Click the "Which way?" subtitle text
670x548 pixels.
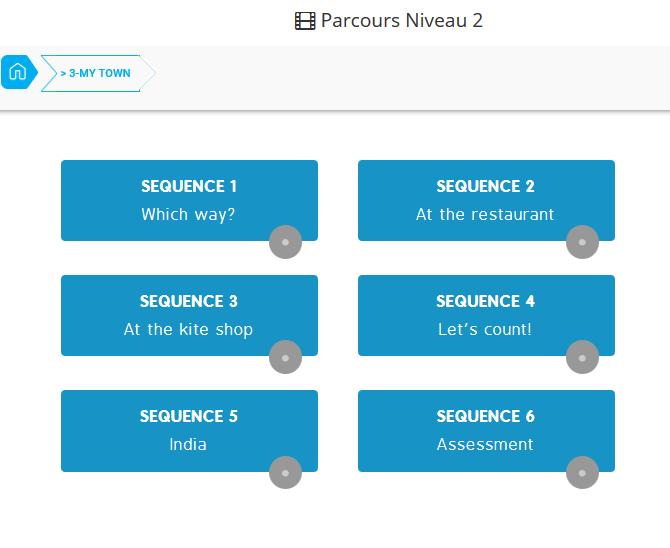pyautogui.click(x=188, y=214)
